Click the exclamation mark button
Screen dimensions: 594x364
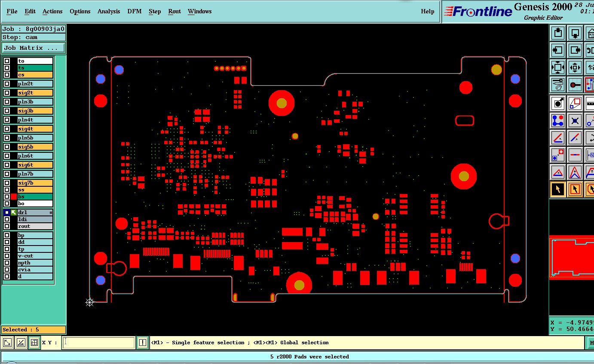[x=143, y=343]
